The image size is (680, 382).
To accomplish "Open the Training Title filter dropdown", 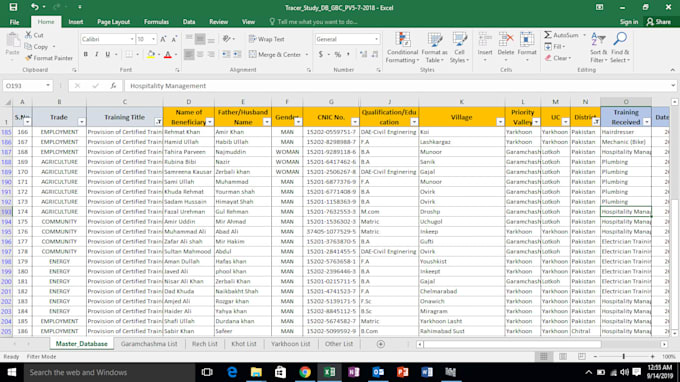I will pos(158,122).
